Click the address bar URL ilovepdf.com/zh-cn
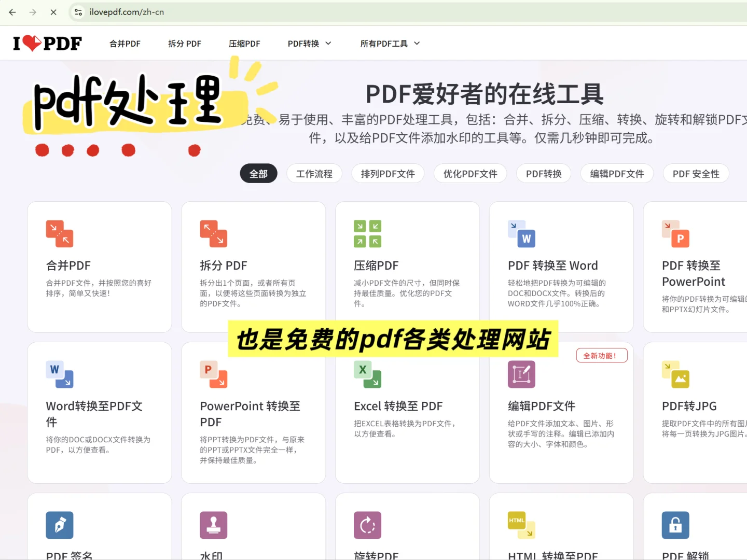 127,12
